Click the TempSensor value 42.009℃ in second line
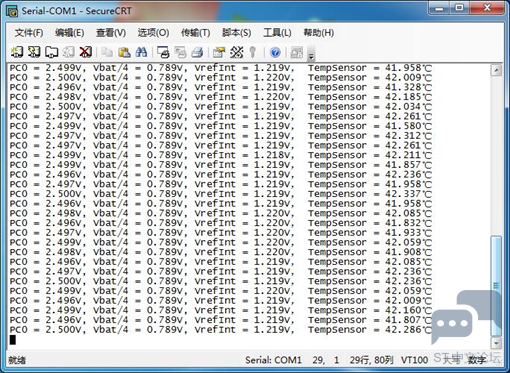The height and width of the screenshot is (373, 510). [x=408, y=78]
